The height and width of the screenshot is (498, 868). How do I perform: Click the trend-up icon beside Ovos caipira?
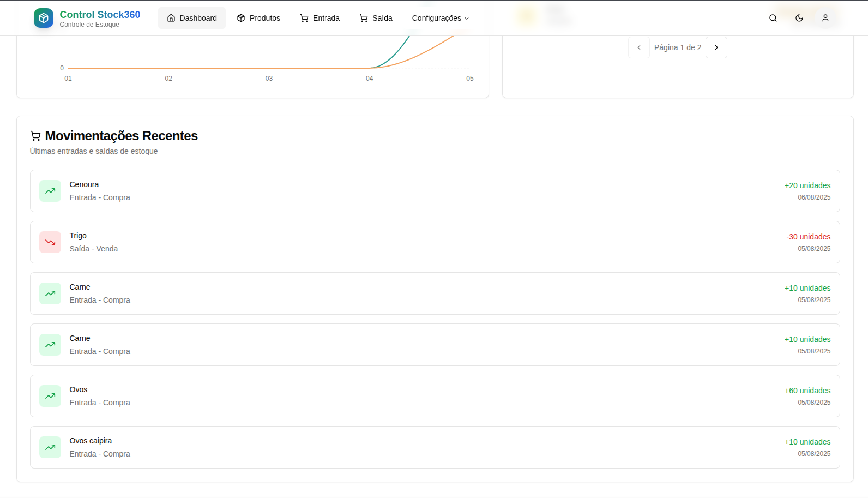tap(50, 447)
